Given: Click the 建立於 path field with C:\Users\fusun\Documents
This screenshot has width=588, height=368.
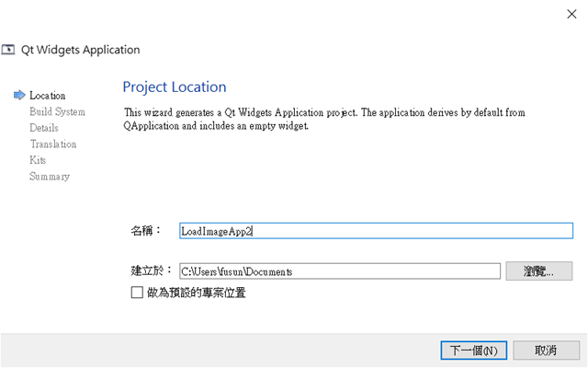Looking at the screenshot, I should [x=340, y=271].
